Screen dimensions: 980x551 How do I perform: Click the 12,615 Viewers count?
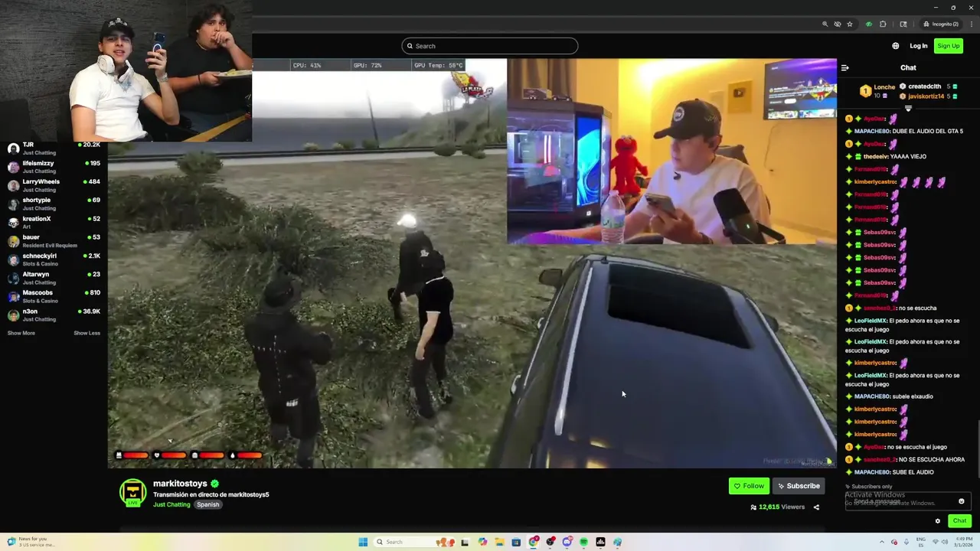point(777,507)
